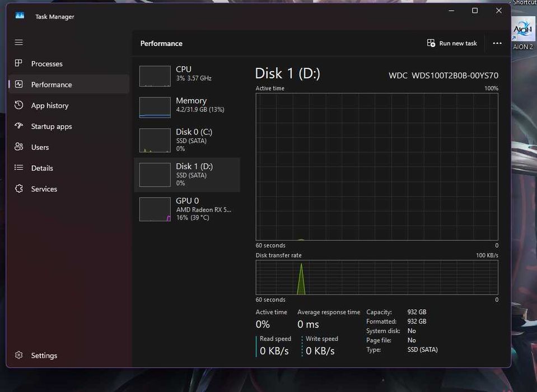This screenshot has height=392, width=537.
Task: Click the Performance pulse icon
Action: coord(19,84)
